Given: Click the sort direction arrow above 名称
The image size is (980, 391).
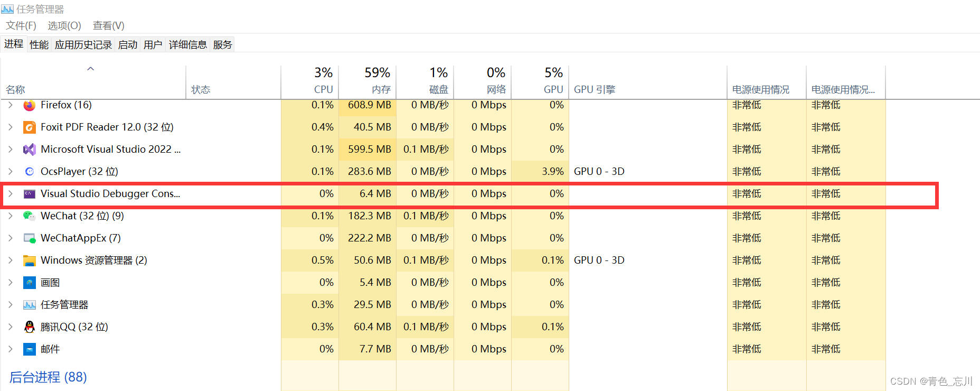Looking at the screenshot, I should coord(91,69).
